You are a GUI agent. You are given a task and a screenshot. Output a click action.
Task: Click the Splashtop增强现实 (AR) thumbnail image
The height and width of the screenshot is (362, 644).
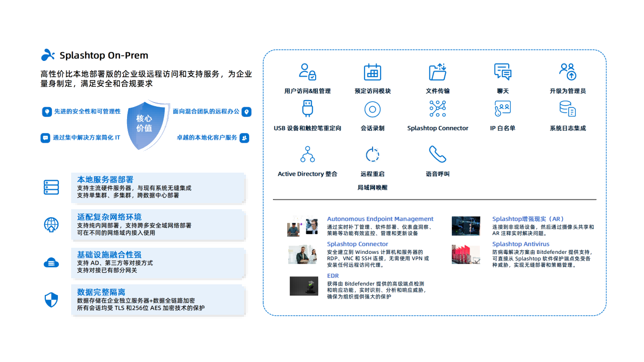[x=466, y=226]
